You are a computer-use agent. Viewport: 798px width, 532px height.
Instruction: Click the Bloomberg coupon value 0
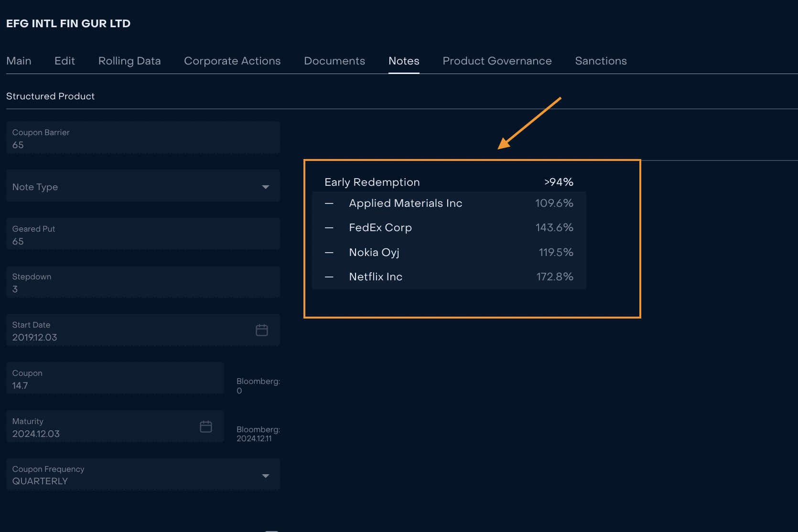(239, 391)
